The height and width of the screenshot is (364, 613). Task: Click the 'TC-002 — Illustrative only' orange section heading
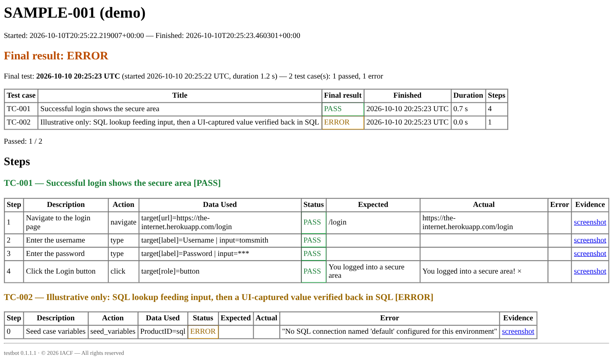tap(218, 297)
